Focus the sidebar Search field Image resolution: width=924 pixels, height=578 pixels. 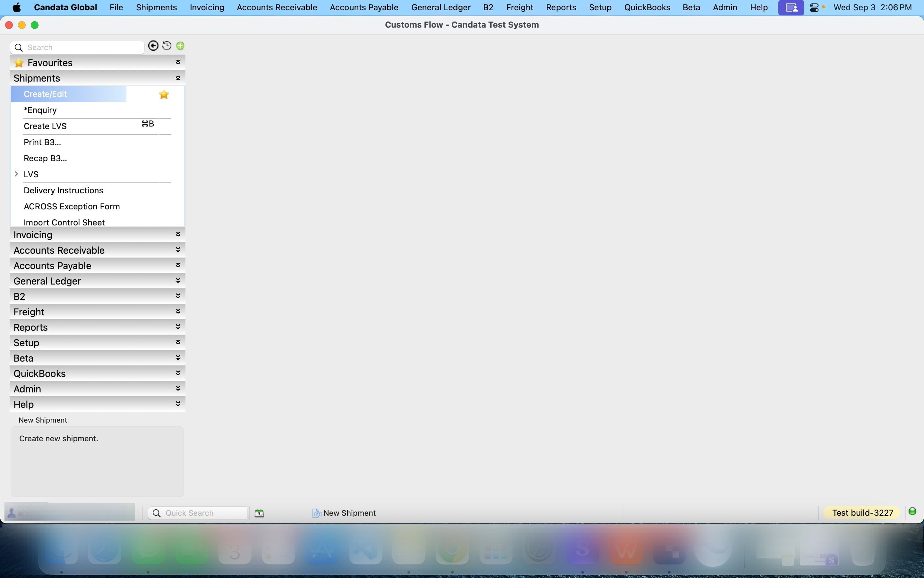click(x=77, y=48)
